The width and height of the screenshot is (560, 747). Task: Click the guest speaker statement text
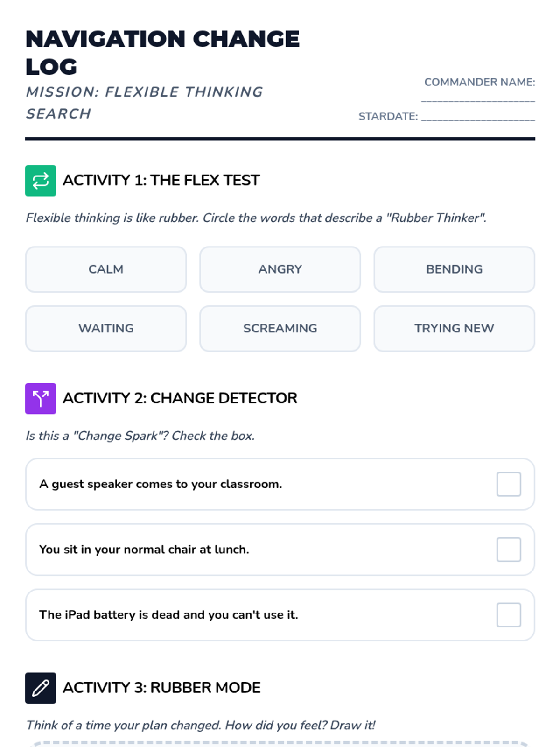(161, 484)
